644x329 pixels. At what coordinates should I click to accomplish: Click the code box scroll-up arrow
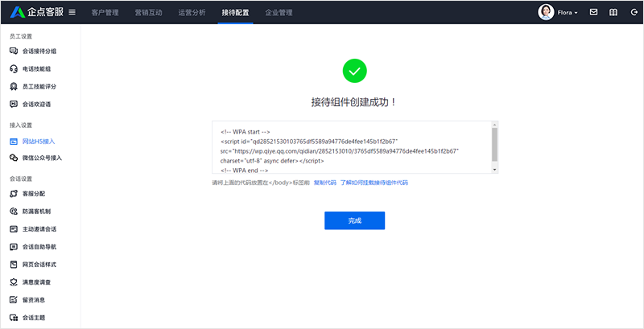click(494, 125)
